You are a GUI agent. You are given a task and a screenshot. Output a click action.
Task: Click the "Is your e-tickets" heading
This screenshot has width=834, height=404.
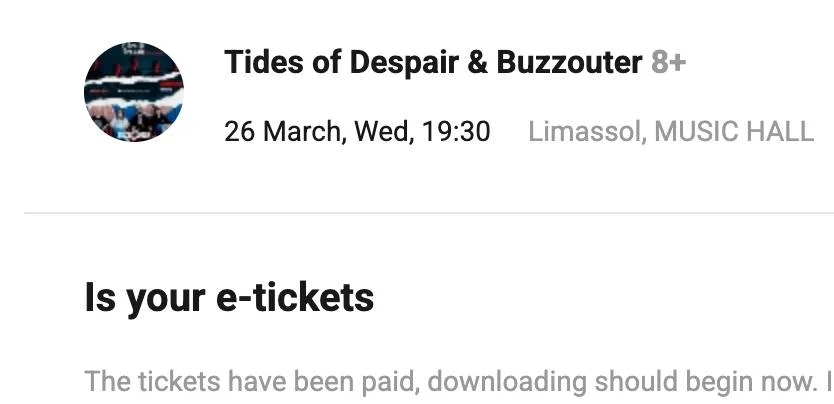pos(229,297)
